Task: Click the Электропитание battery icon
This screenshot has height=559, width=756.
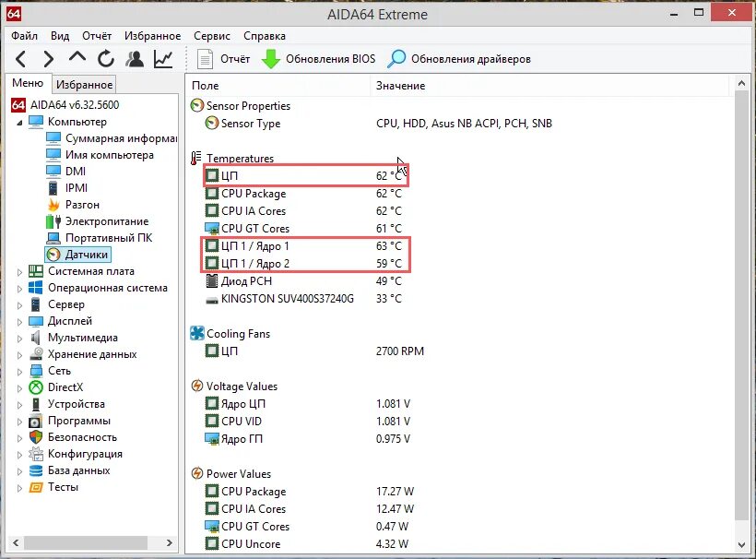Action: 53,221
